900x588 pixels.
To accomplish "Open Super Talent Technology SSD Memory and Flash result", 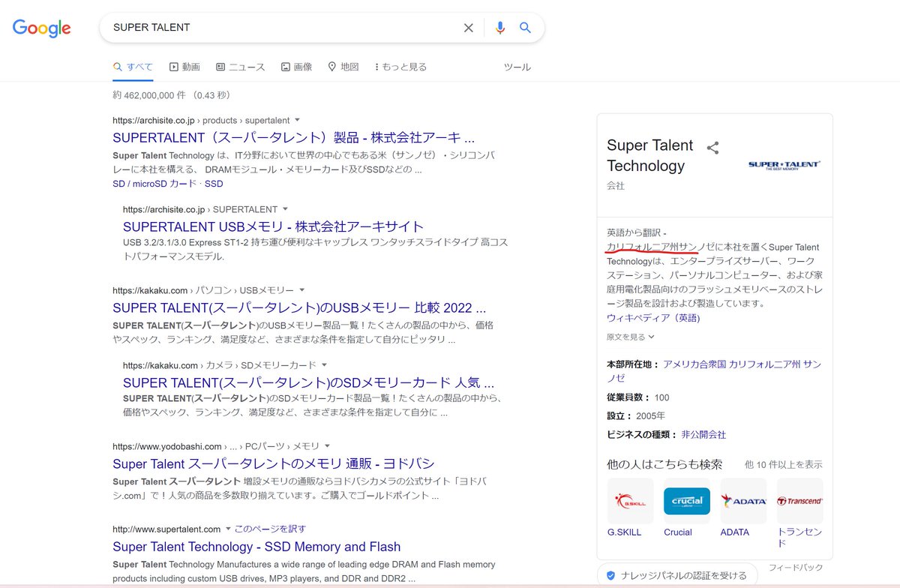I will click(256, 547).
